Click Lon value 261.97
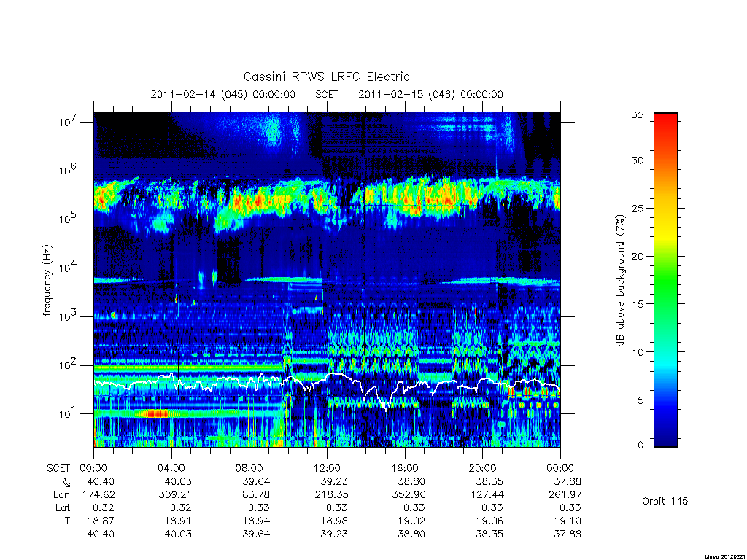Viewport: 747px width, 560px height. (565, 495)
